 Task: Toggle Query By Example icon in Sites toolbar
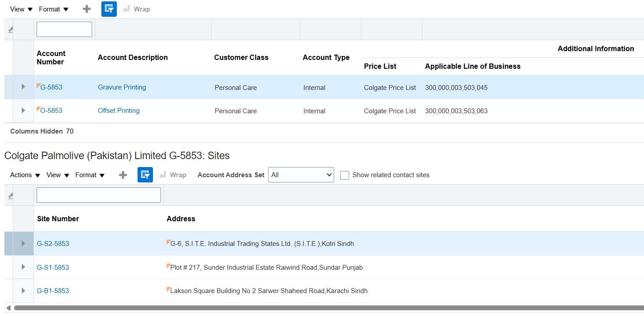pos(145,175)
